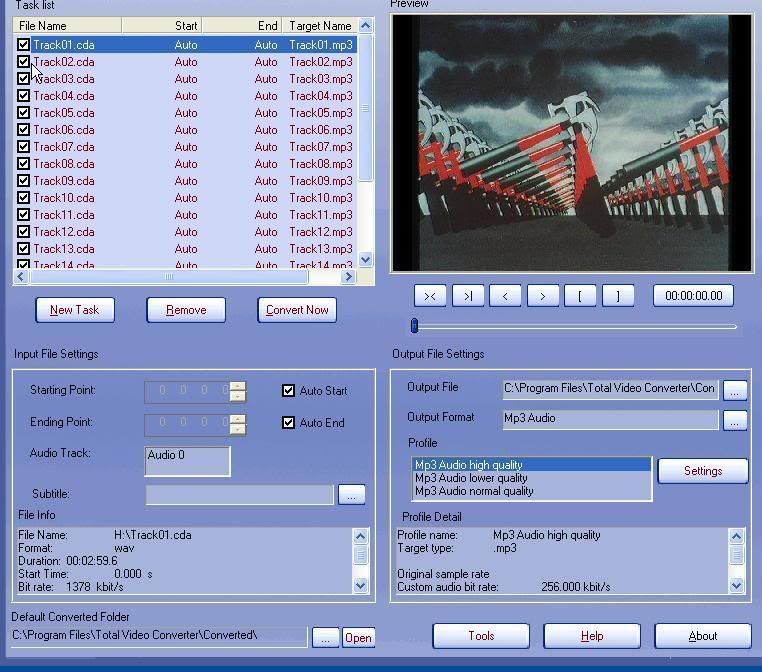This screenshot has width=762, height=672.
Task: Increase the Ending Point stepper
Action: pyautogui.click(x=238, y=419)
